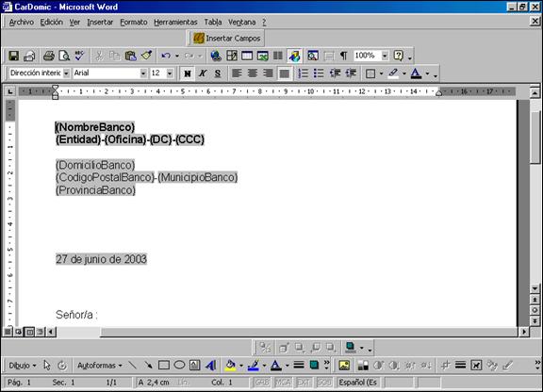Select the Arrow drawing tool

pos(148,365)
